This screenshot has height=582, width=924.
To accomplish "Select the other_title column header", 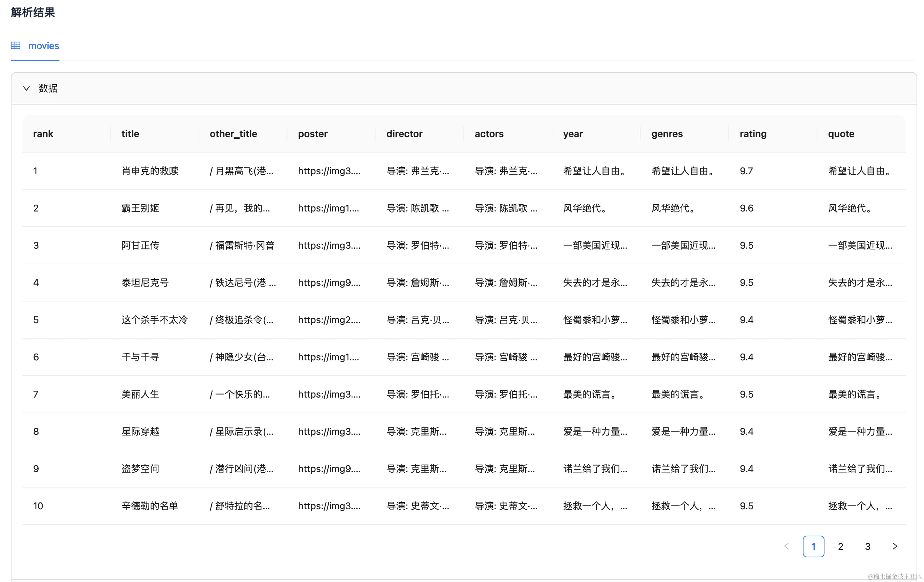I will [233, 134].
